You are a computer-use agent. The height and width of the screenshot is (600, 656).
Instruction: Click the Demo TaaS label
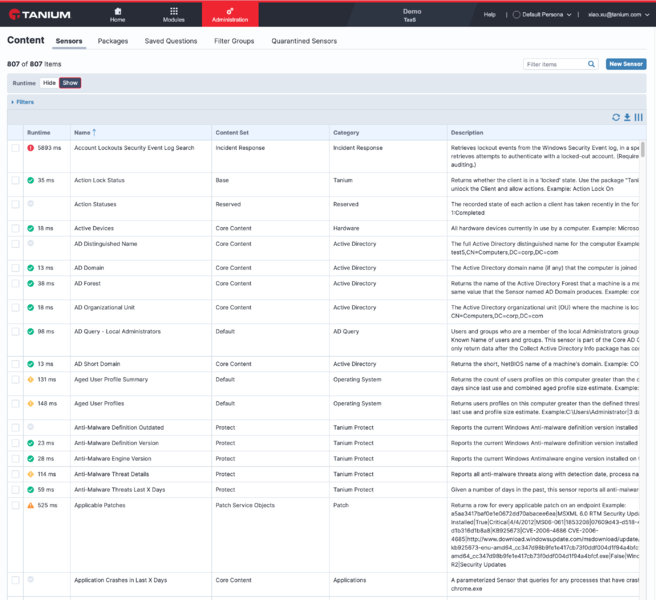click(x=412, y=15)
